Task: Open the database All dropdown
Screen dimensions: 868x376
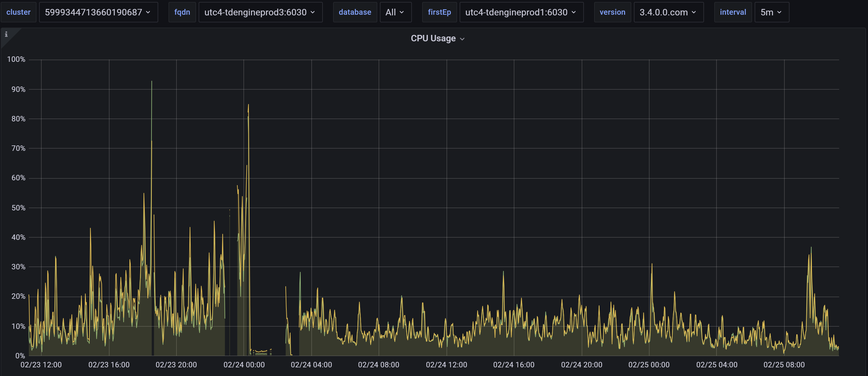Action: tap(395, 12)
